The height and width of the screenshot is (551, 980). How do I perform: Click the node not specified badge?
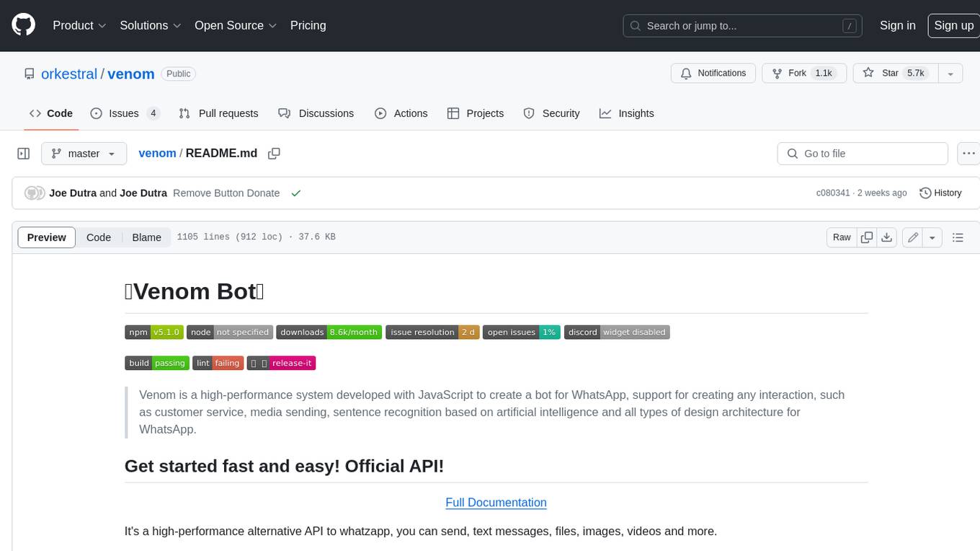[x=230, y=332]
